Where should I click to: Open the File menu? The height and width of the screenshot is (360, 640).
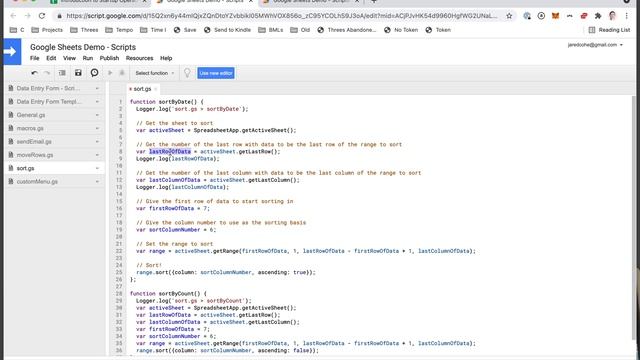35,58
